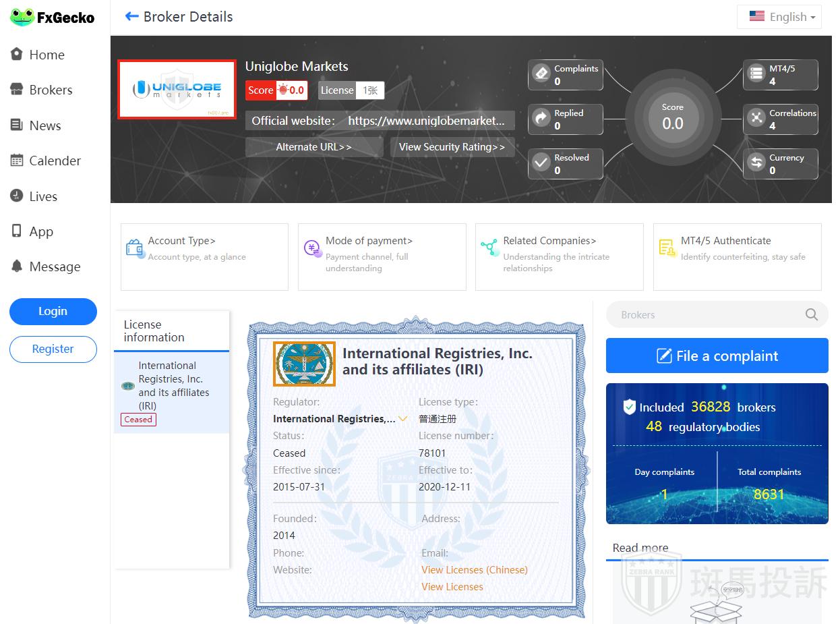Click the Complaints ticket icon
The height and width of the screenshot is (624, 840).
[541, 74]
